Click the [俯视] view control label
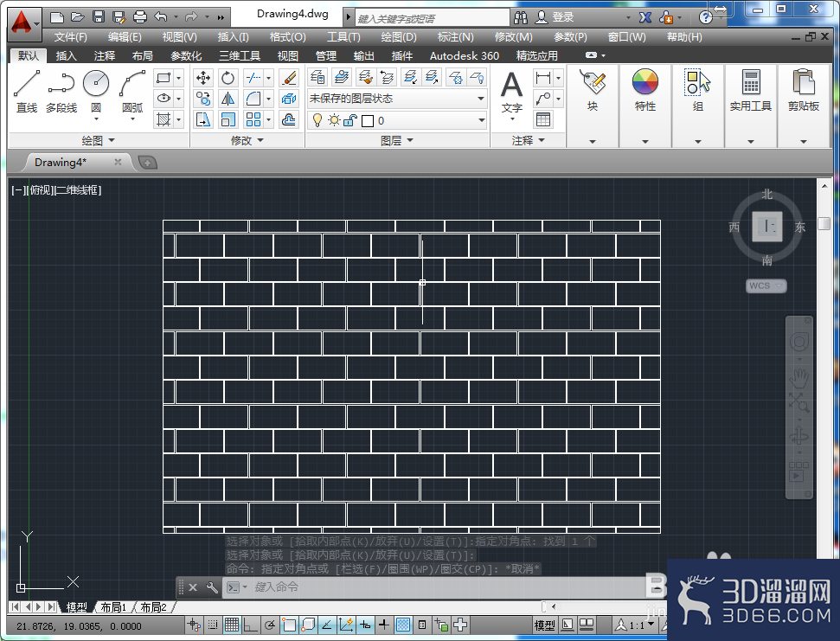This screenshot has width=840, height=641. tap(42, 189)
